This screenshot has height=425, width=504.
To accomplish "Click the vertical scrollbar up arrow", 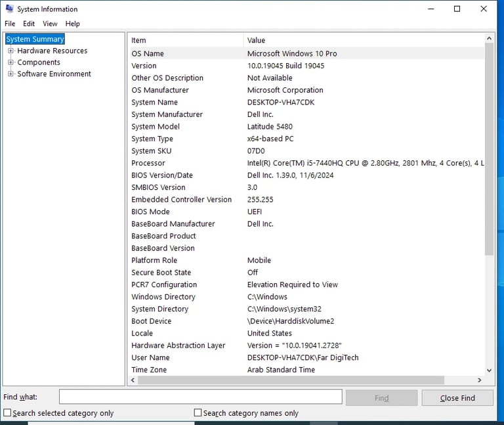I will click(x=489, y=38).
